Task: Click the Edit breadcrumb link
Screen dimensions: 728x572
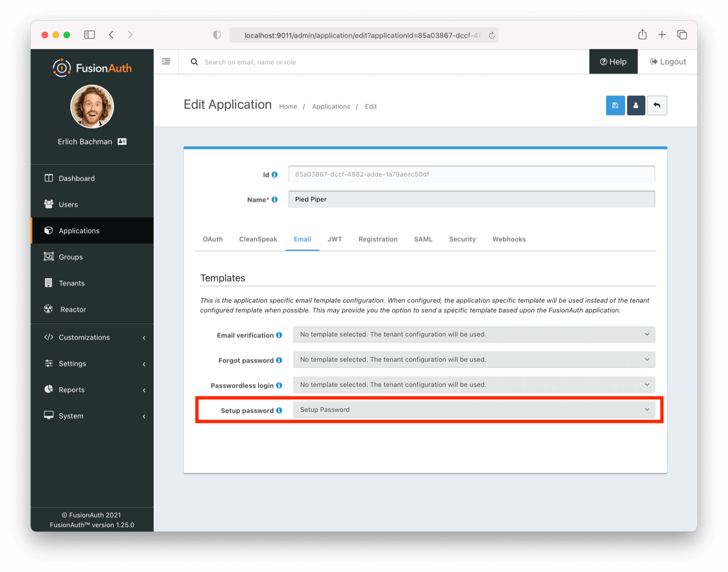Action: [x=371, y=106]
